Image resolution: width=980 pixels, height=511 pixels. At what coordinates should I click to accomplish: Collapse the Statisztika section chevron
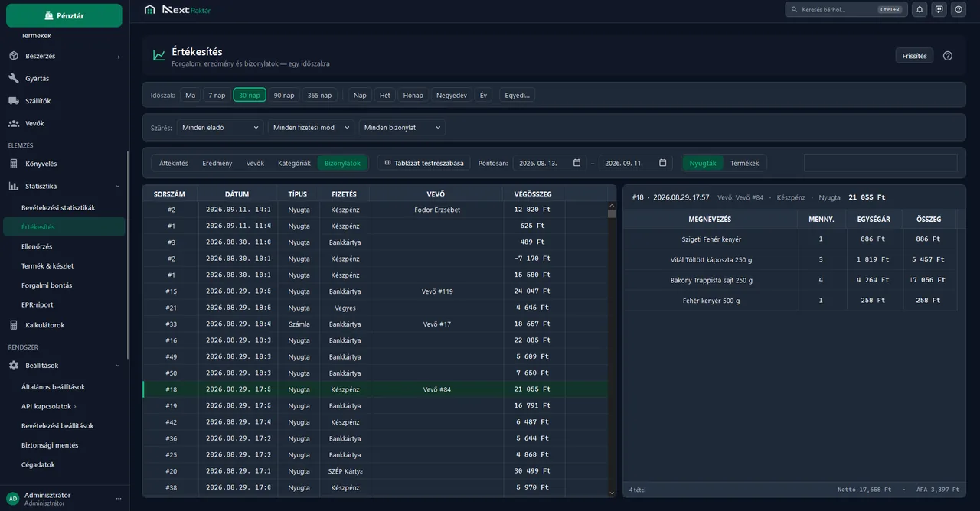tap(118, 186)
